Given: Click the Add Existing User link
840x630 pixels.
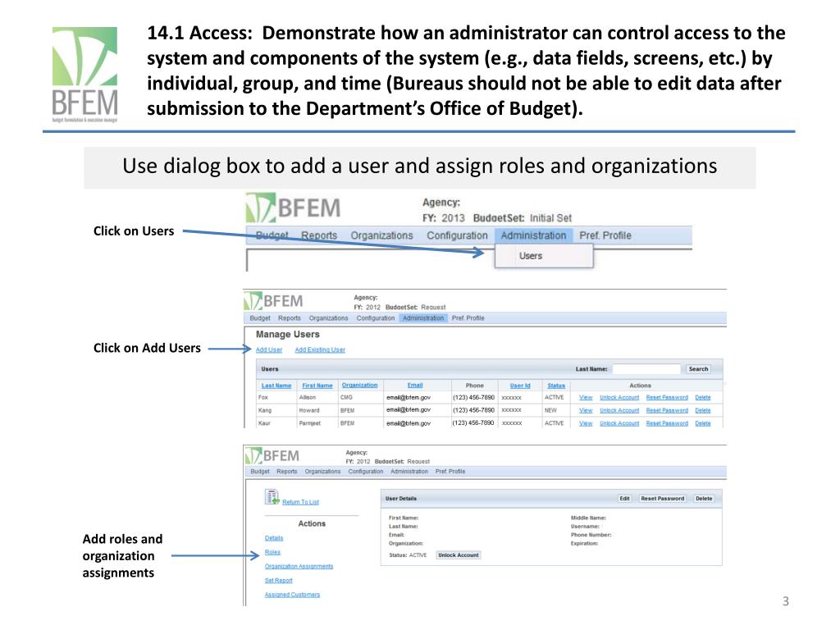Looking at the screenshot, I should (x=320, y=349).
